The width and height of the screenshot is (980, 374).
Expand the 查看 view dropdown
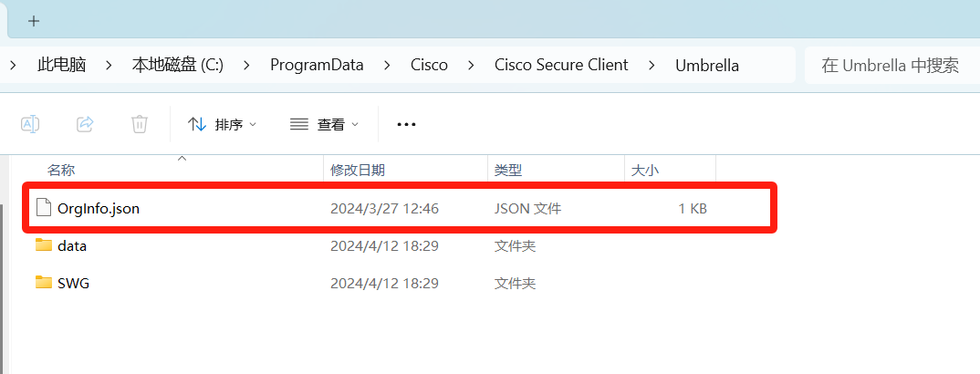tap(324, 124)
